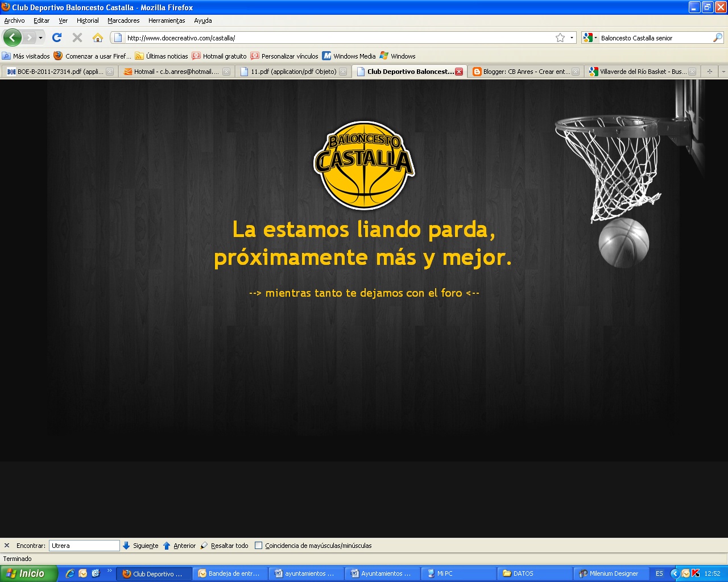Viewport: 728px width, 582px height.
Task: Open a new tab with the plus button
Action: [x=709, y=72]
